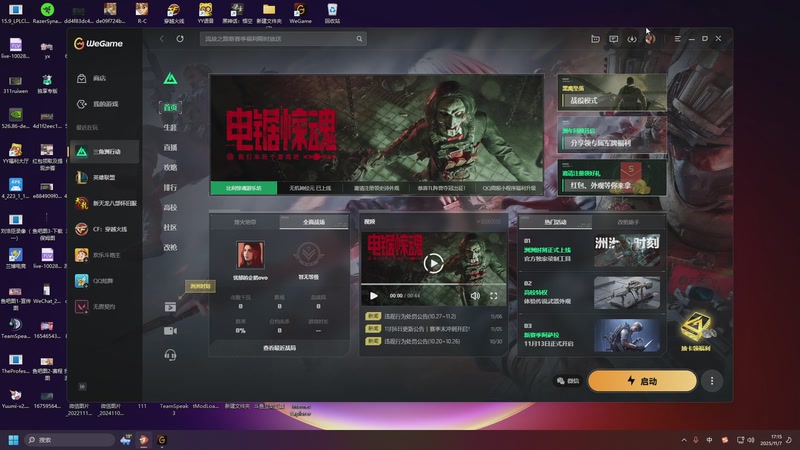This screenshot has width=800, height=450.
Task: Select 英雄联盟 in the games list
Action: click(104, 178)
